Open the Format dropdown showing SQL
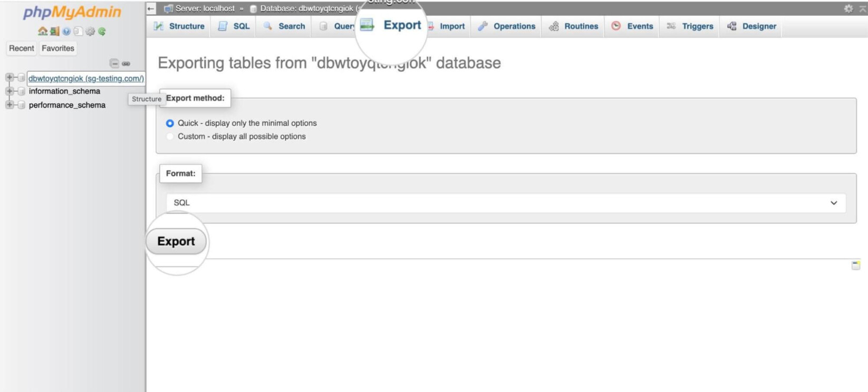Image resolution: width=868 pixels, height=392 pixels. [x=506, y=203]
